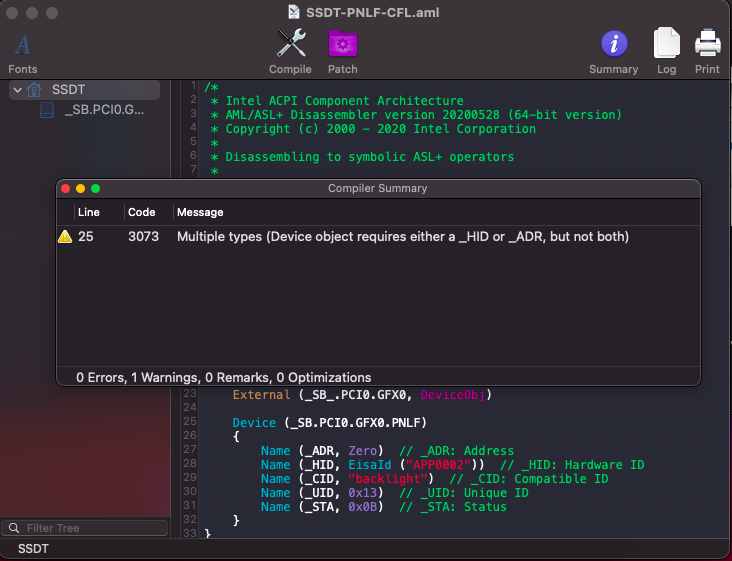Click the Compile tool icon

pyautogui.click(x=291, y=45)
